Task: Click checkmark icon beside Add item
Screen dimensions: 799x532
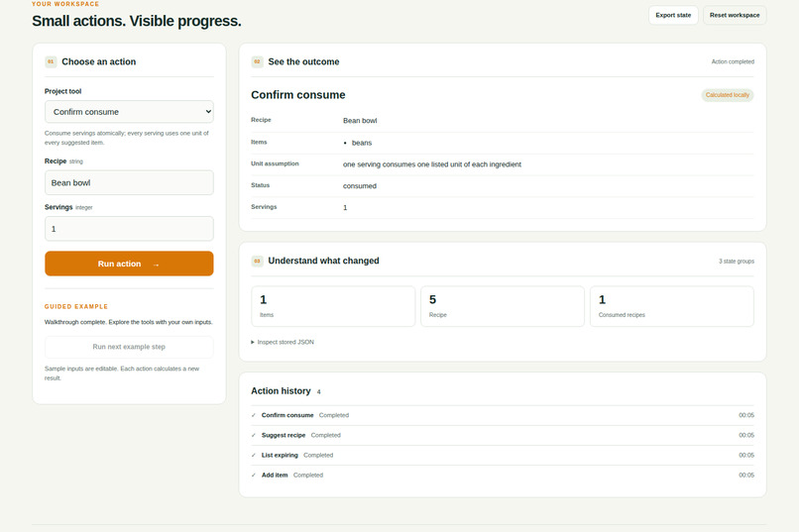Action: [253, 475]
